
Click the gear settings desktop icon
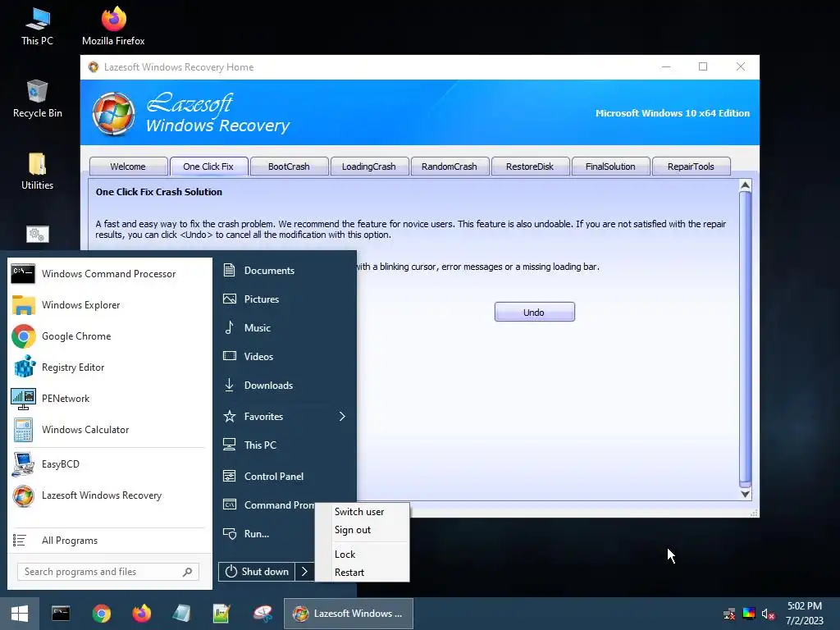pyautogui.click(x=38, y=234)
